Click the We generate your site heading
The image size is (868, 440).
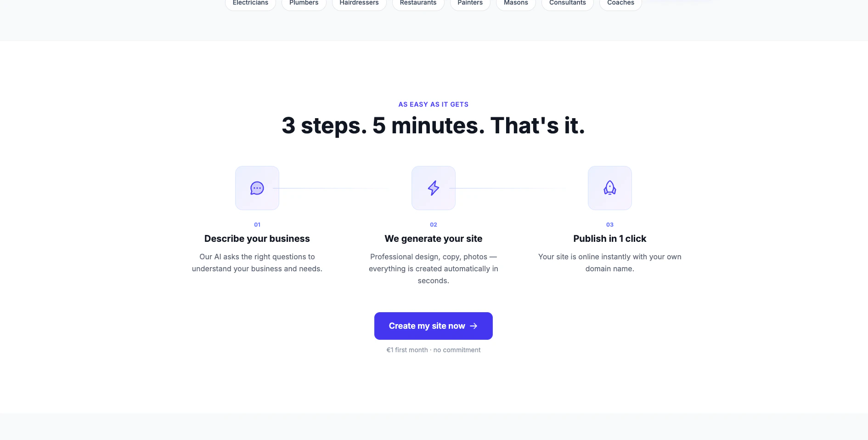pyautogui.click(x=434, y=239)
